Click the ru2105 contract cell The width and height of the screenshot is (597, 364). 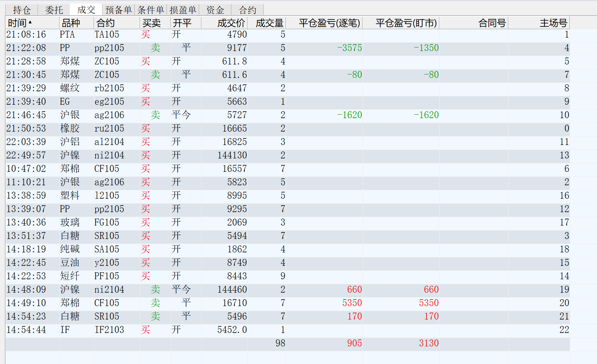[x=109, y=128]
